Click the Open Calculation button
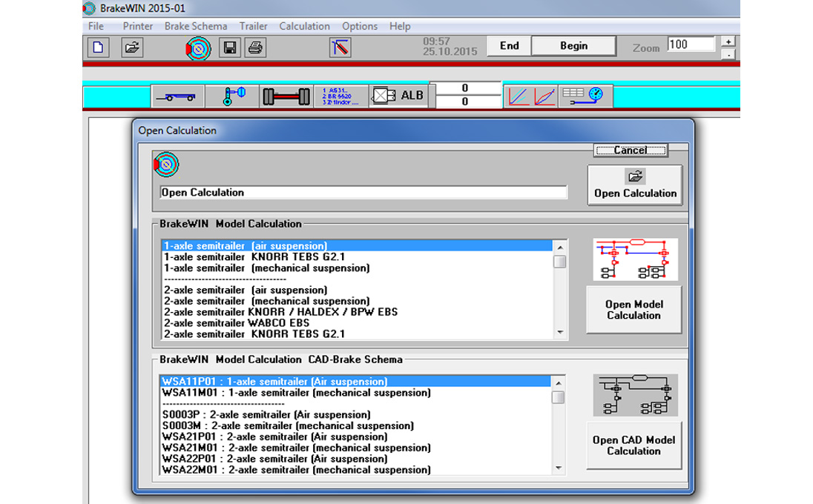This screenshot has height=504, width=813. click(x=635, y=185)
